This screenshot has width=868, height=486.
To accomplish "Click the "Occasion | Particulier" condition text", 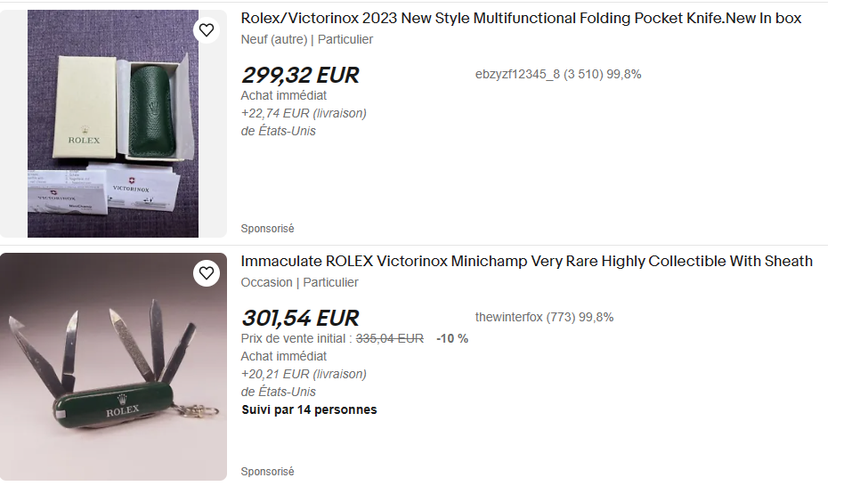I will (299, 283).
